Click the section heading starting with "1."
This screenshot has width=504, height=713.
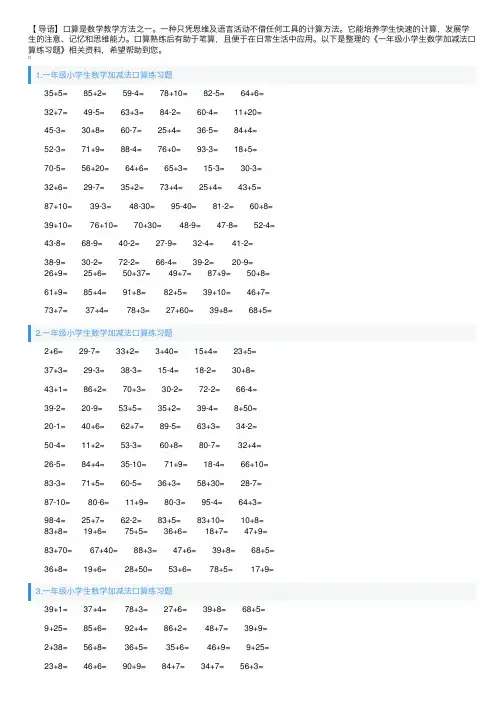tap(104, 75)
